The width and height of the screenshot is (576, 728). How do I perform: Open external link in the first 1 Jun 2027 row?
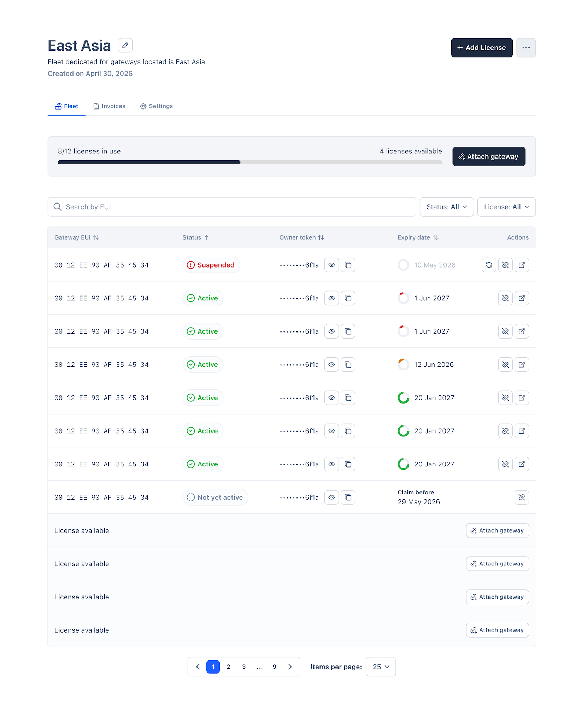[x=522, y=298]
